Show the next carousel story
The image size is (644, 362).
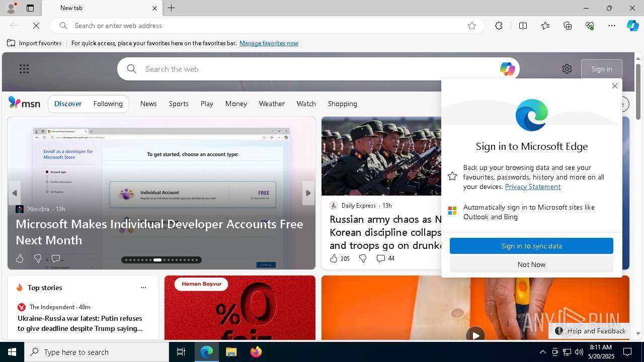tap(308, 193)
